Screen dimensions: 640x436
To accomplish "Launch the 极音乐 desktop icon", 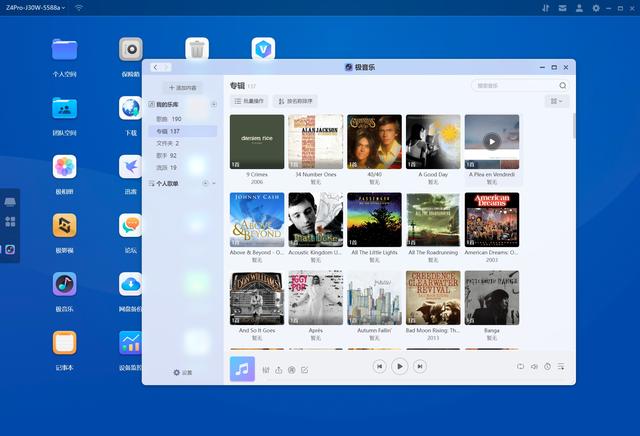I will [x=64, y=284].
